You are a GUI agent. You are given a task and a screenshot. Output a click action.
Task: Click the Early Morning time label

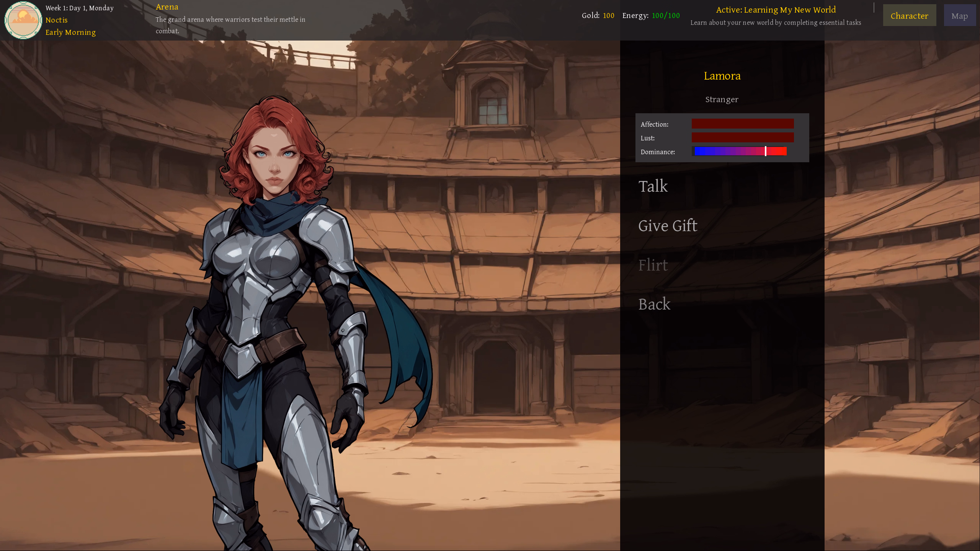(70, 32)
